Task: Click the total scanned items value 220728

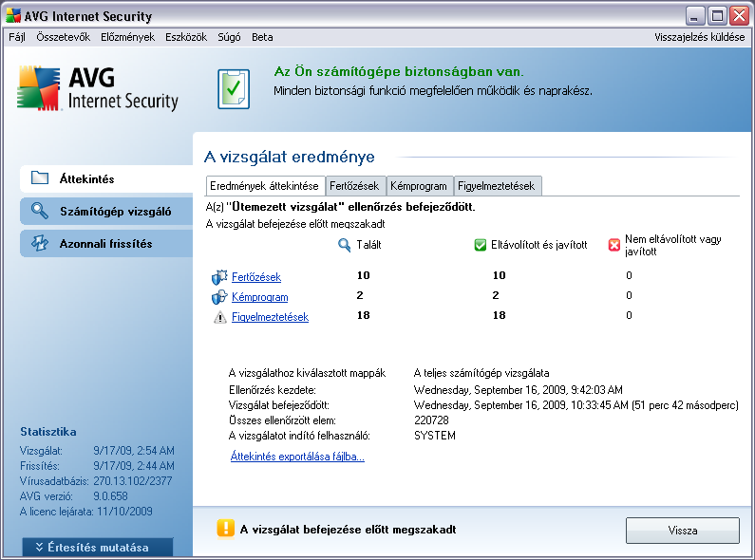Action: 431,420
